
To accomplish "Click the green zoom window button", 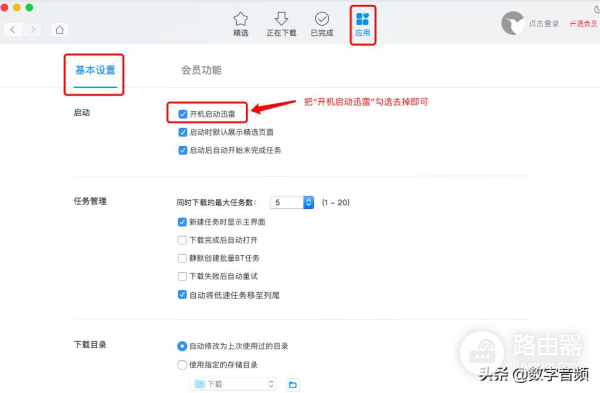I will pyautogui.click(x=29, y=7).
